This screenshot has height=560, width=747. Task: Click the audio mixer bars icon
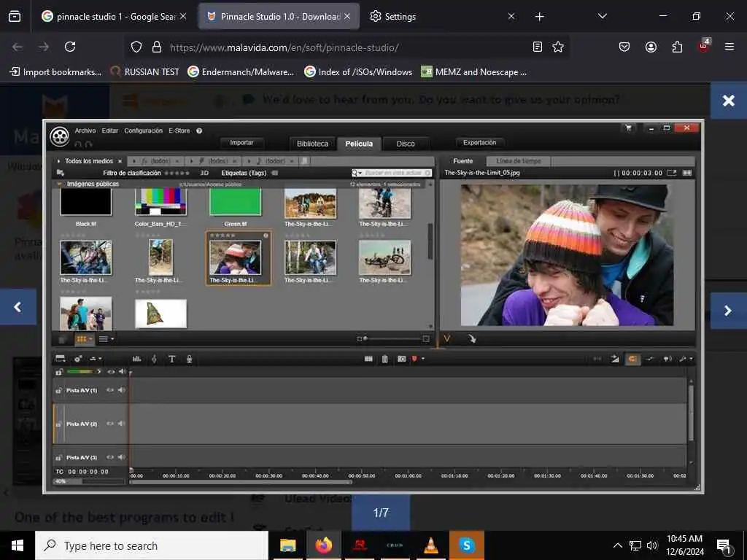pyautogui.click(x=136, y=359)
